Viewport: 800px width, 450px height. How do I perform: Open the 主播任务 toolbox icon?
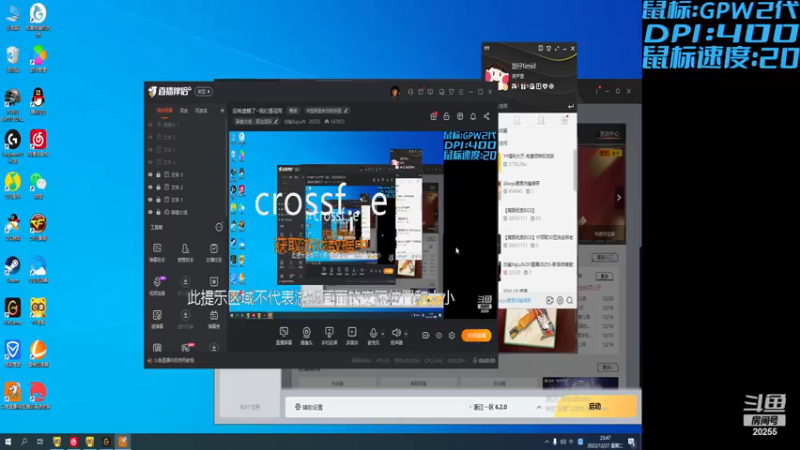[x=214, y=252]
